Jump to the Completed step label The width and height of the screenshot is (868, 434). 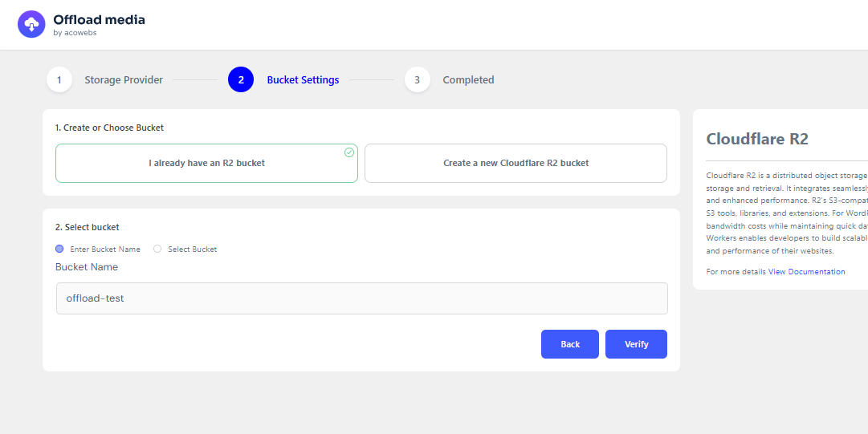point(468,80)
